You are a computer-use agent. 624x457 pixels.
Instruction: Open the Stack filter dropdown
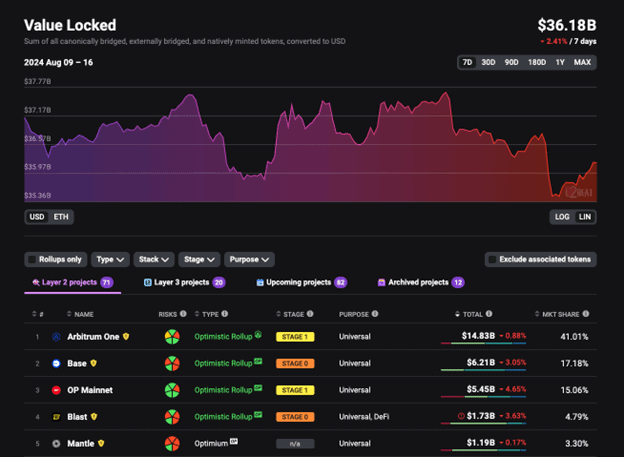coord(154,260)
